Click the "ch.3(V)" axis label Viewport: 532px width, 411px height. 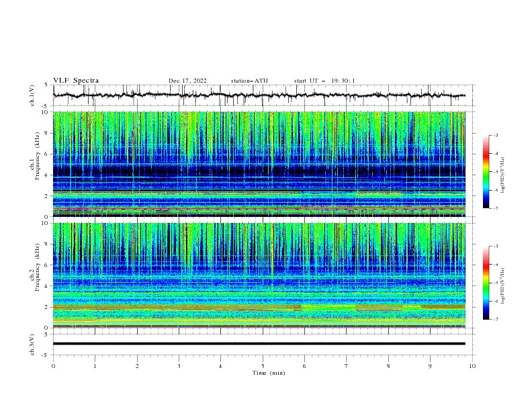32,345
